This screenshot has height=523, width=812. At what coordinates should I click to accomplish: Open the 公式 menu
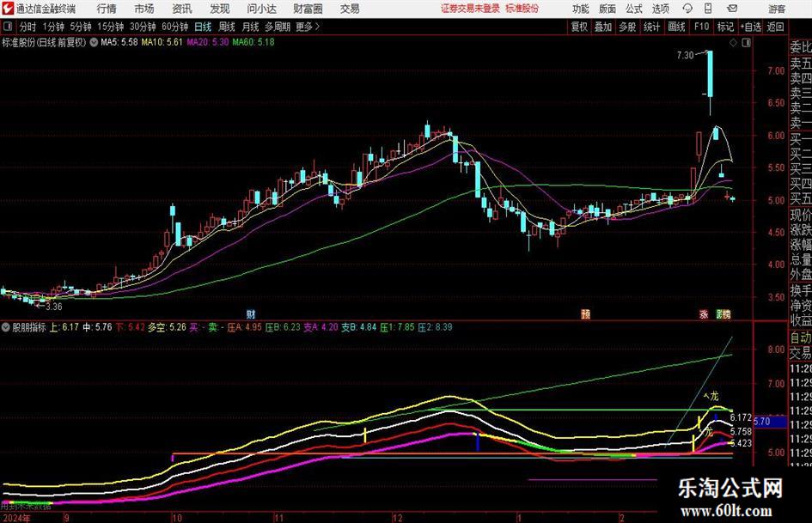[634, 9]
